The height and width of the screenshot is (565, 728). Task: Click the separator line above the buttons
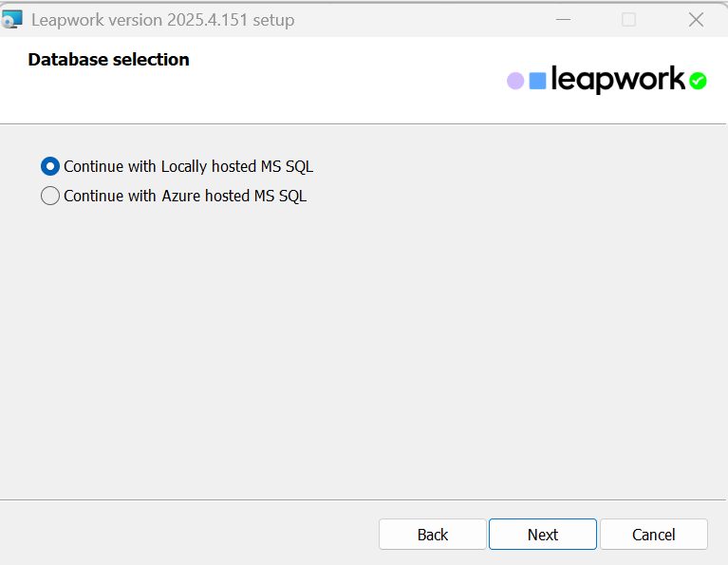click(x=364, y=499)
